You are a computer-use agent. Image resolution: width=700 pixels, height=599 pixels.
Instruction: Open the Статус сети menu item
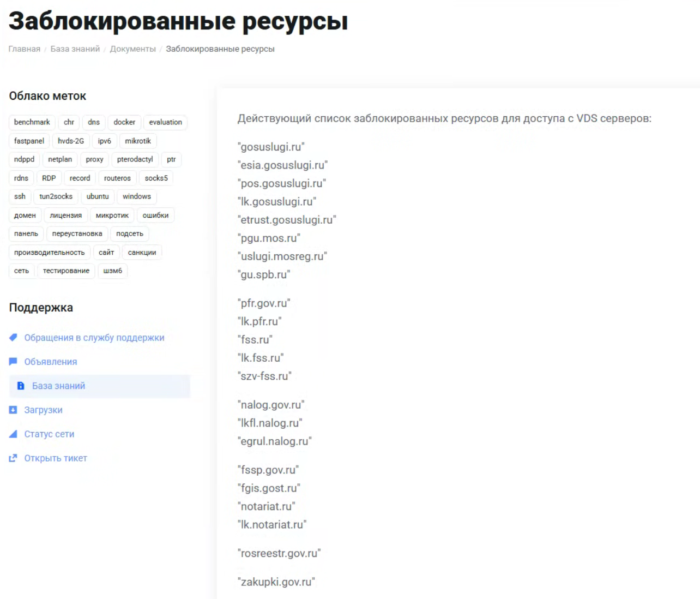click(x=49, y=434)
